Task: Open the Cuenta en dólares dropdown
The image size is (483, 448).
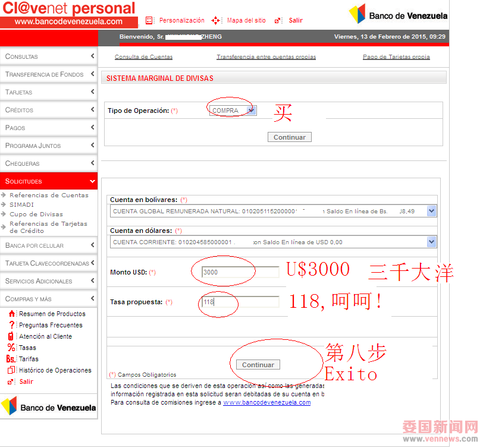Action: [x=273, y=242]
